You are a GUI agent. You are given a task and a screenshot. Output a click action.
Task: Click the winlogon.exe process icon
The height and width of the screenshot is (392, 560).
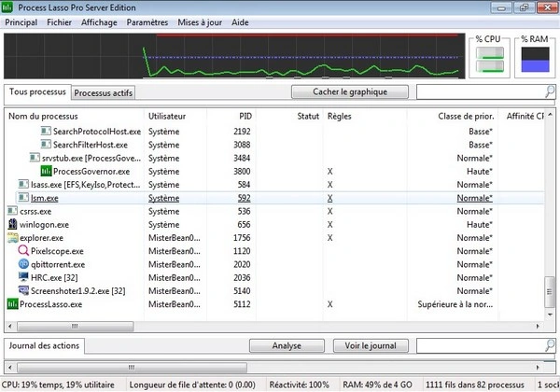[13, 225]
